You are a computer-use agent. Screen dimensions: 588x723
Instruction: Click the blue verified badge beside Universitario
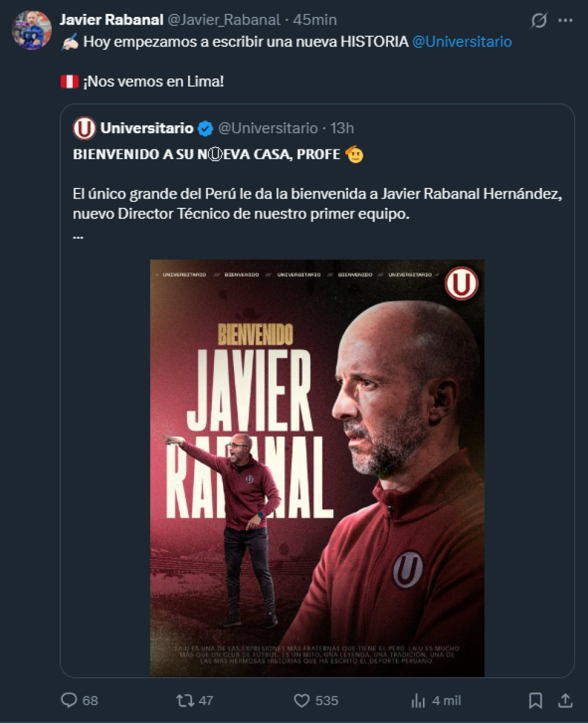205,128
